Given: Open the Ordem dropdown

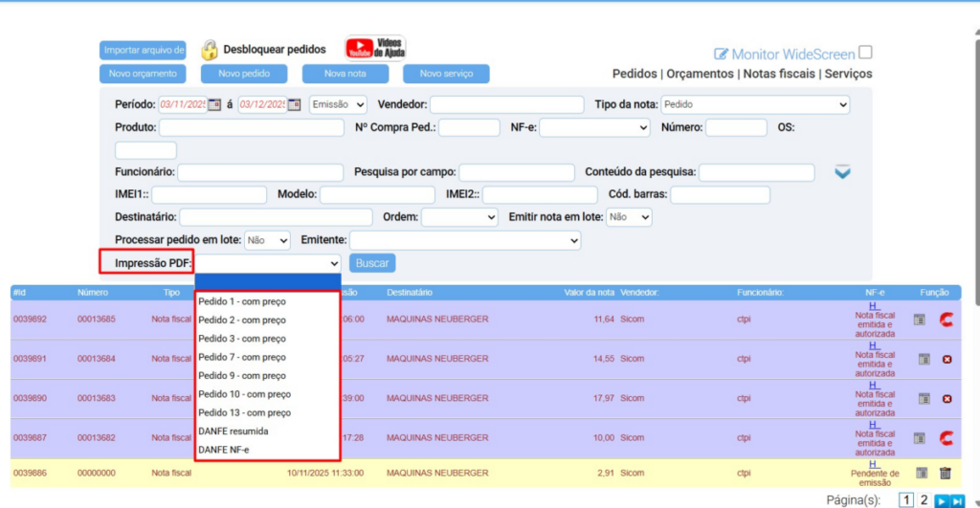Looking at the screenshot, I should click(459, 217).
